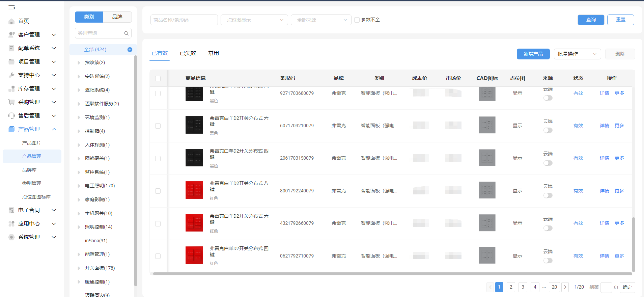Open product image for barcode 2061703150079

(194, 158)
